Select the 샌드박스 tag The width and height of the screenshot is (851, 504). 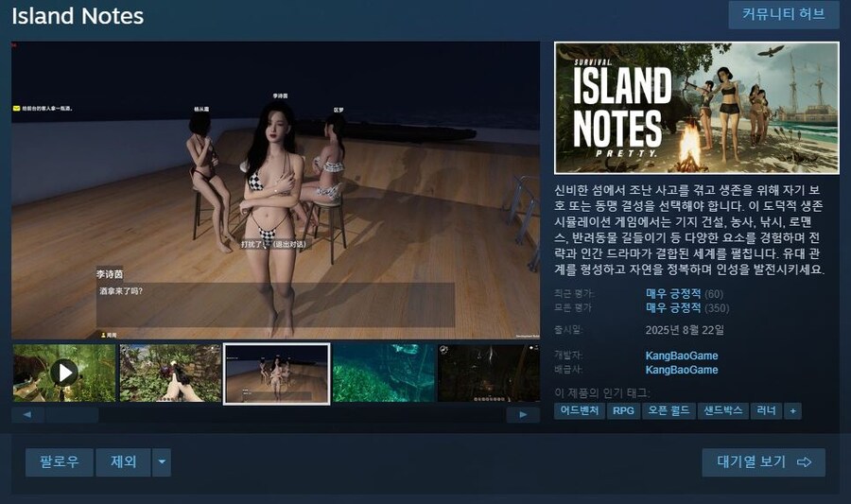[722, 411]
